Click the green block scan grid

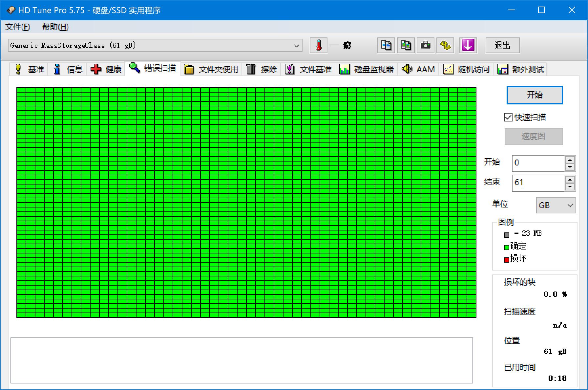tap(246, 203)
